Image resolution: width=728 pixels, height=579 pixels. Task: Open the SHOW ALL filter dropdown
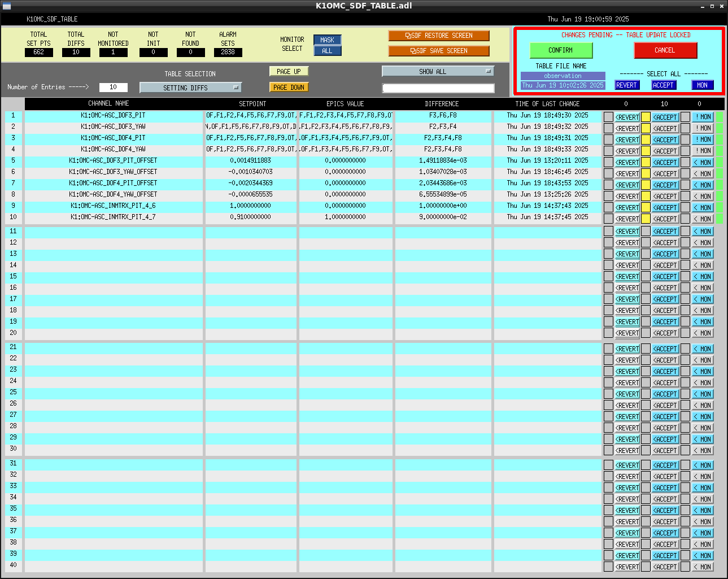[438, 71]
